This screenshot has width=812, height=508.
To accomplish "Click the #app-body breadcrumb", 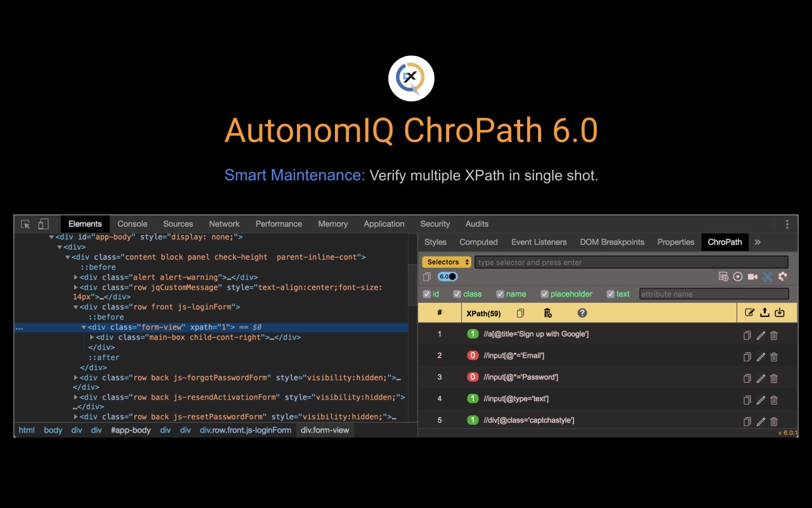I will click(x=131, y=430).
